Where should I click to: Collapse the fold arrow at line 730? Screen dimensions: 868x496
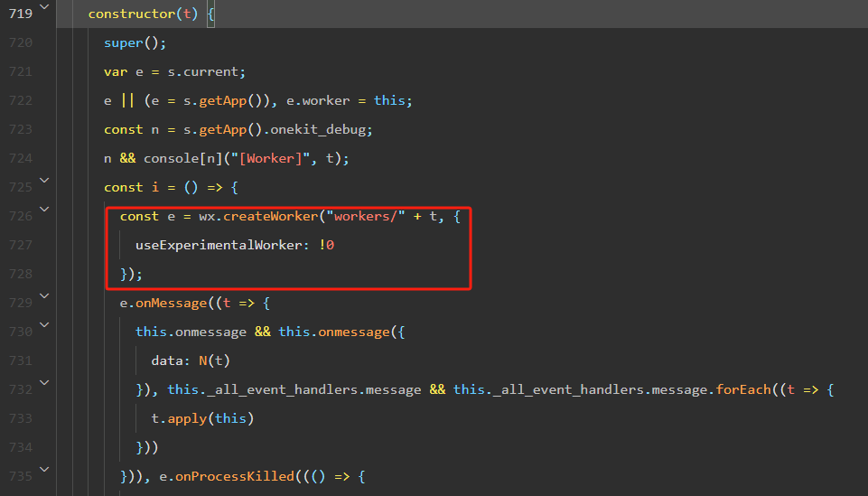pos(44,325)
